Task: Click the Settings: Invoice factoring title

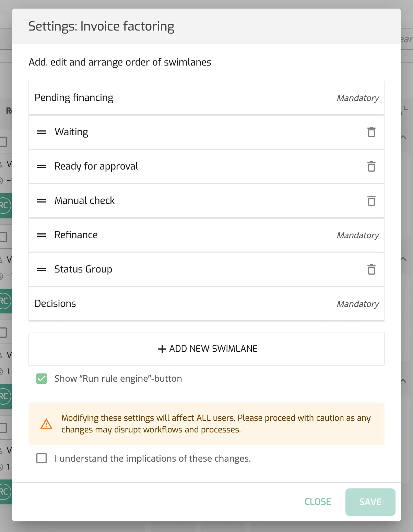Action: coord(102,26)
